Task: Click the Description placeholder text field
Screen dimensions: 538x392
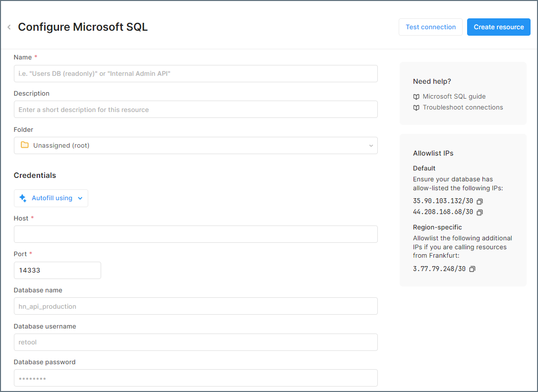Action: pos(196,109)
